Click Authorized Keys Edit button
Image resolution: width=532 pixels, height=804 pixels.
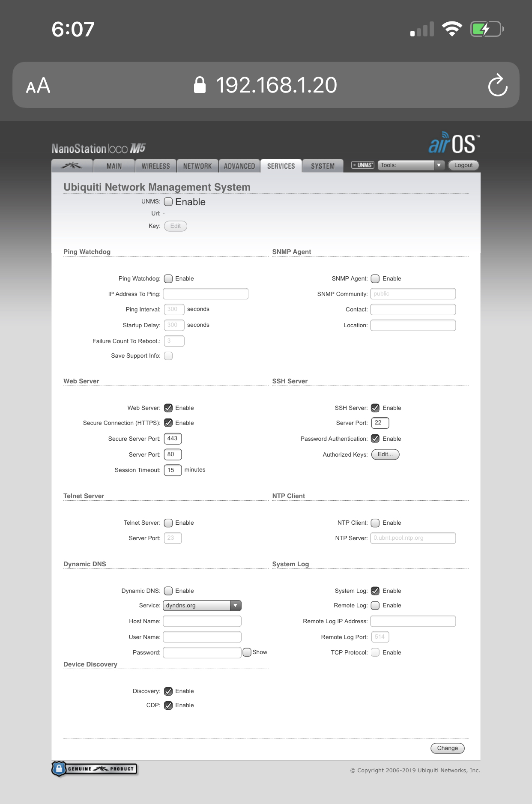pos(385,454)
